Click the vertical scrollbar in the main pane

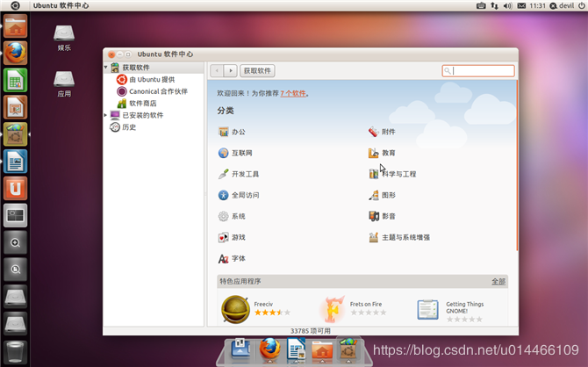(517, 165)
